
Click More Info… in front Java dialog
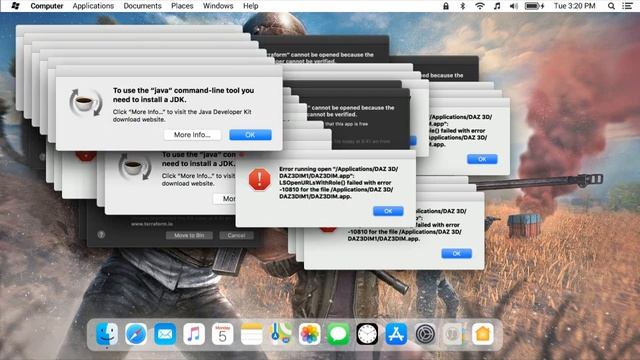[192, 135]
